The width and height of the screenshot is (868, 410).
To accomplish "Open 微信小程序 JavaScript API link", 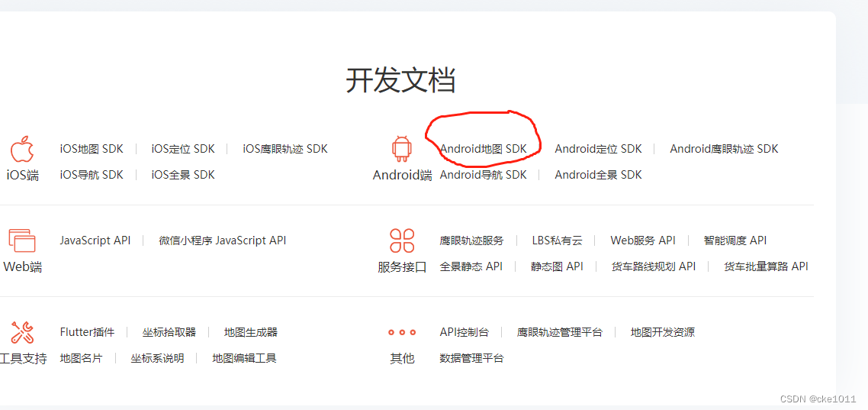I will tap(223, 241).
